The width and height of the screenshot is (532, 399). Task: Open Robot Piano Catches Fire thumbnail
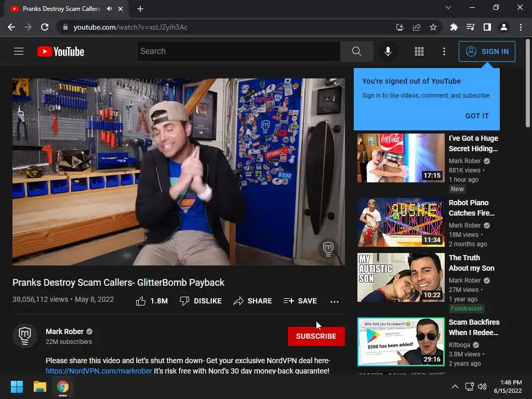(x=401, y=222)
